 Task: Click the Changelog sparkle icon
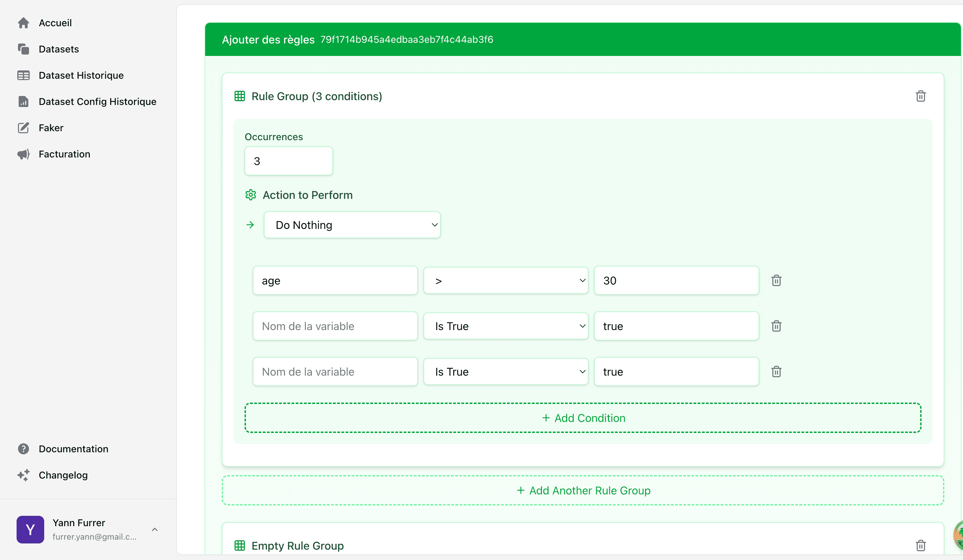[x=23, y=475]
